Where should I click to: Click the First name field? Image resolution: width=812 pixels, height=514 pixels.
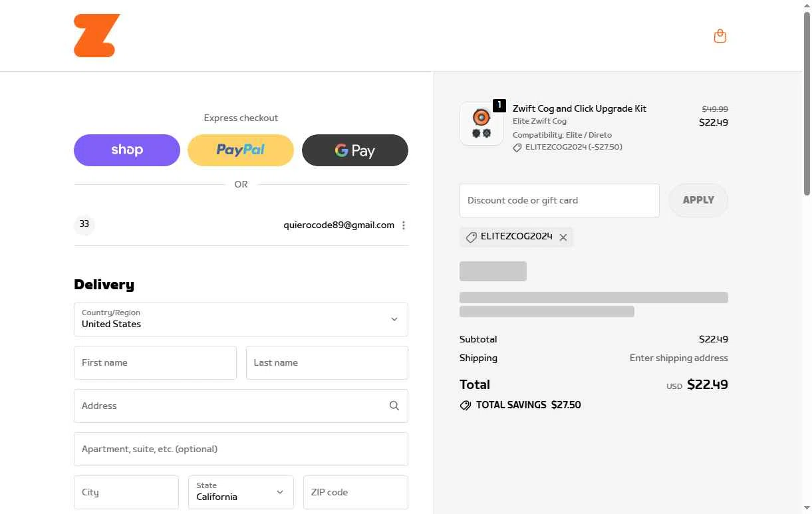155,362
